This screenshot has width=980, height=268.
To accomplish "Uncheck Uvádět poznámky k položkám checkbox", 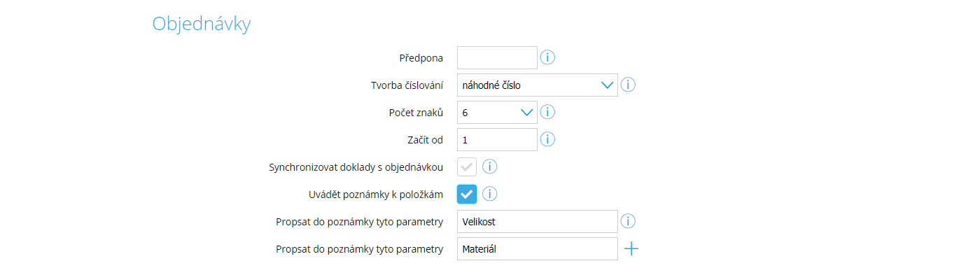I will tap(467, 194).
